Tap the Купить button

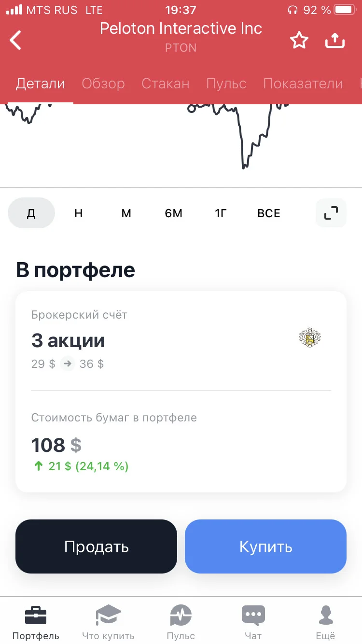point(266,546)
